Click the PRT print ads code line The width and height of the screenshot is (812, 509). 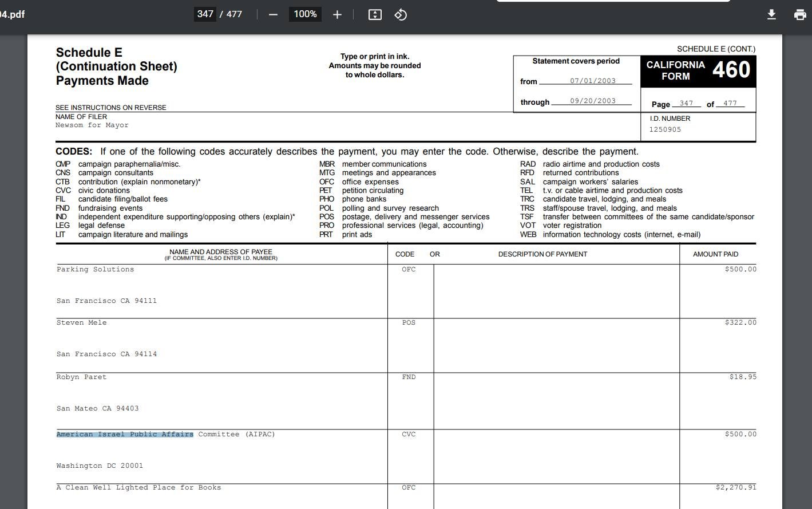[346, 235]
